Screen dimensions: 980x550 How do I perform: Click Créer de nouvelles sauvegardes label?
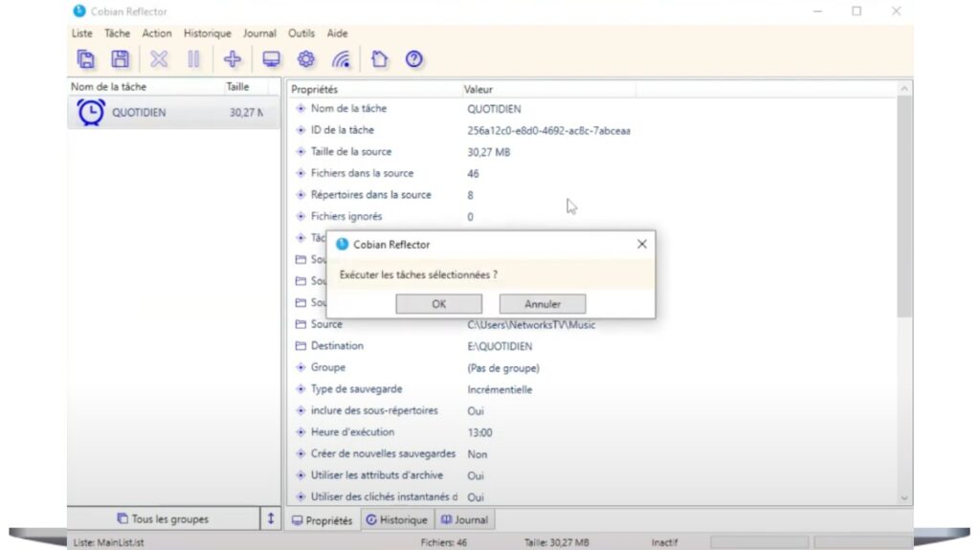[x=383, y=453]
